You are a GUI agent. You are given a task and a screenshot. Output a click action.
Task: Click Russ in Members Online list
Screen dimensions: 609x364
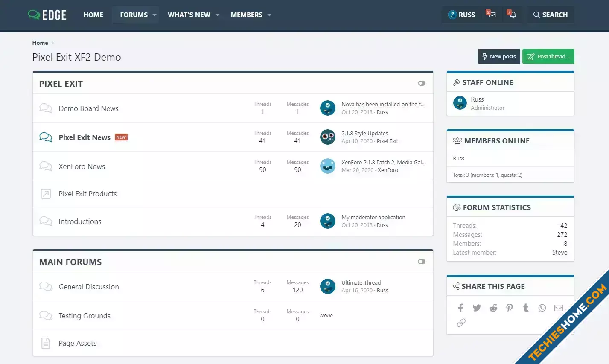458,158
